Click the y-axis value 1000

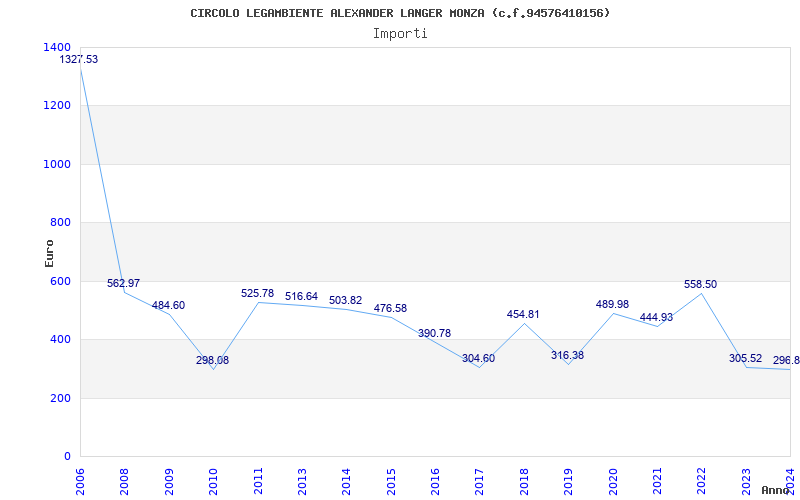57,164
